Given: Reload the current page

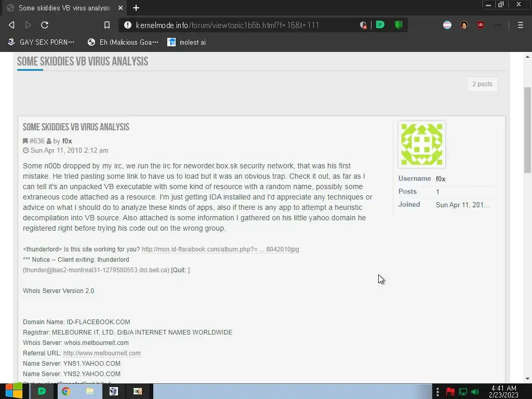Looking at the screenshot, I should point(45,25).
